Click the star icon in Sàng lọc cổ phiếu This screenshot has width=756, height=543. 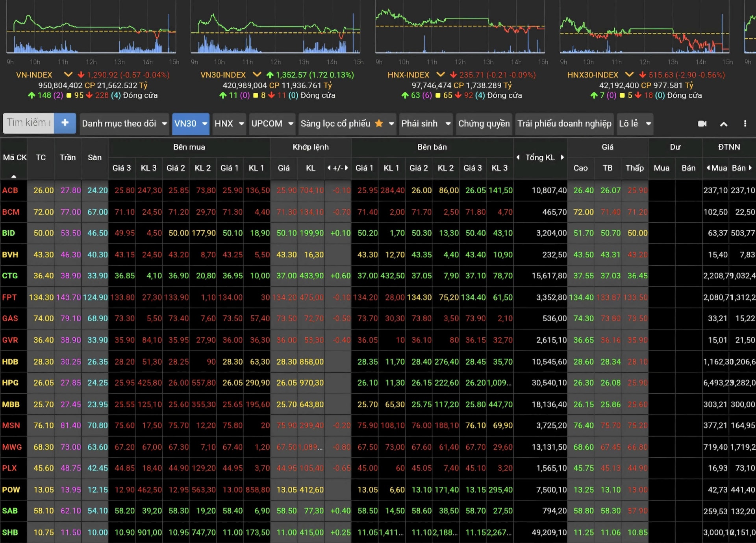[x=379, y=123]
